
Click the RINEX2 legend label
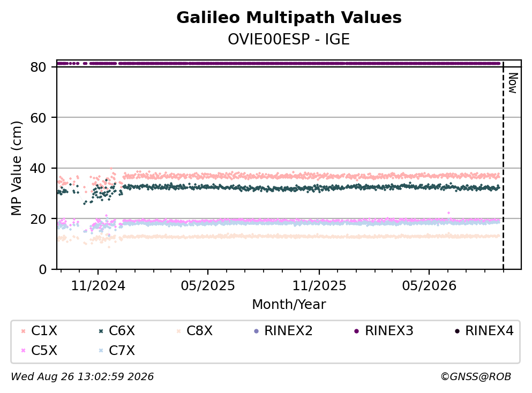288,330
